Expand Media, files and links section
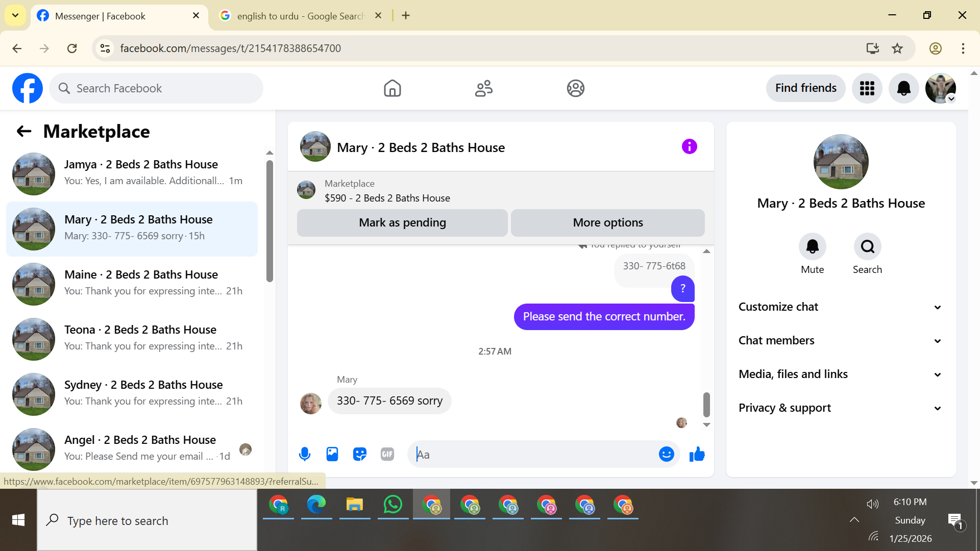Screen dimensions: 980x551 coord(841,374)
